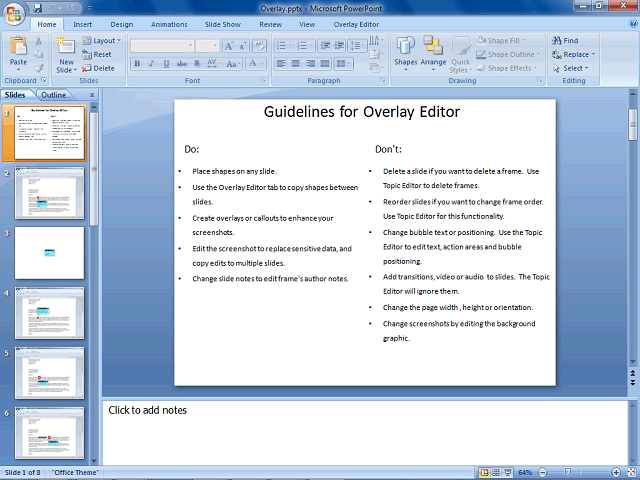
Task: Open PowerPoint Help question mark
Action: tap(633, 24)
